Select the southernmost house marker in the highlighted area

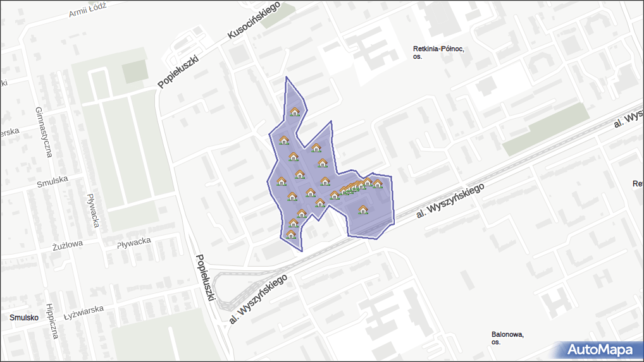[291, 234]
